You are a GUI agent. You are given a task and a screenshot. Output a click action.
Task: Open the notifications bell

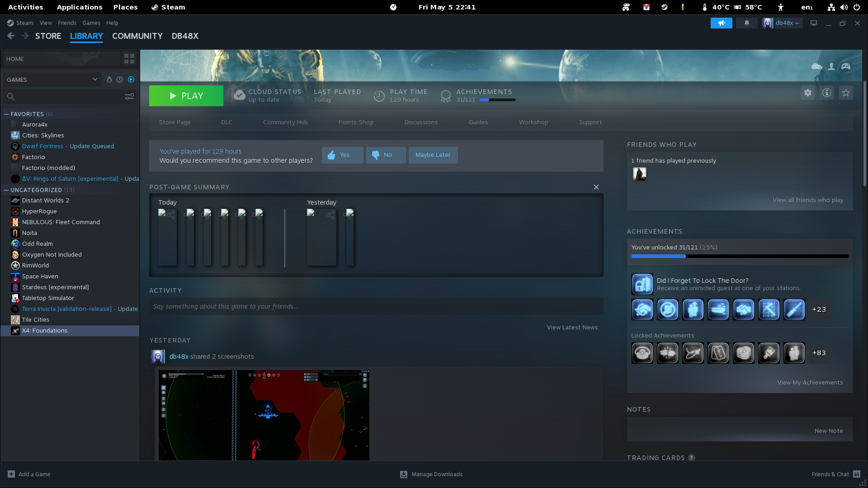[747, 23]
